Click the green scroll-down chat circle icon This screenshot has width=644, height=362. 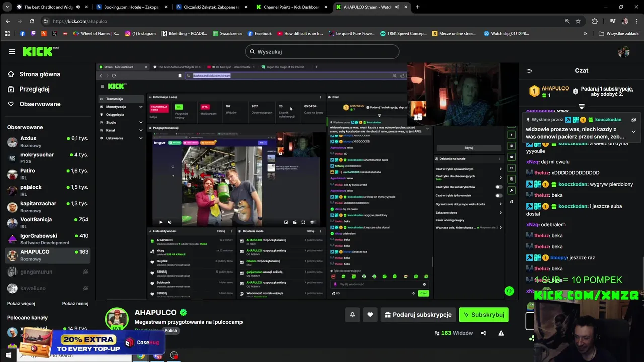tap(509, 291)
